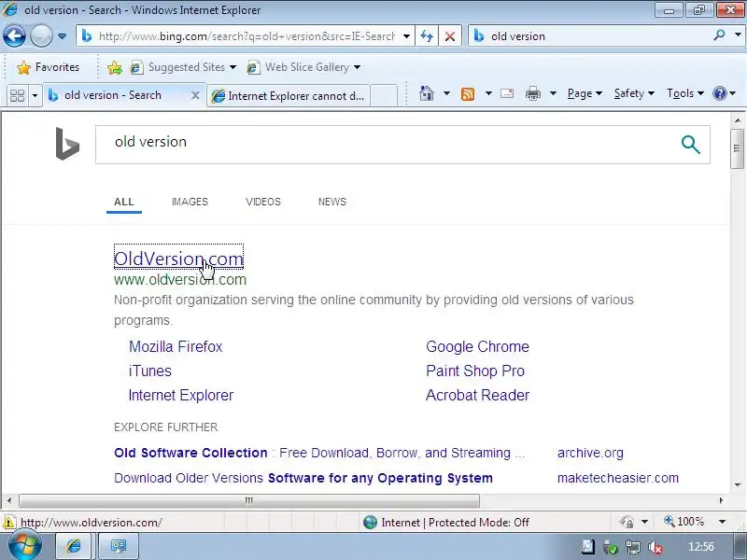Image resolution: width=747 pixels, height=560 pixels.
Task: Open 'Download Older Versions Software' link
Action: (303, 478)
